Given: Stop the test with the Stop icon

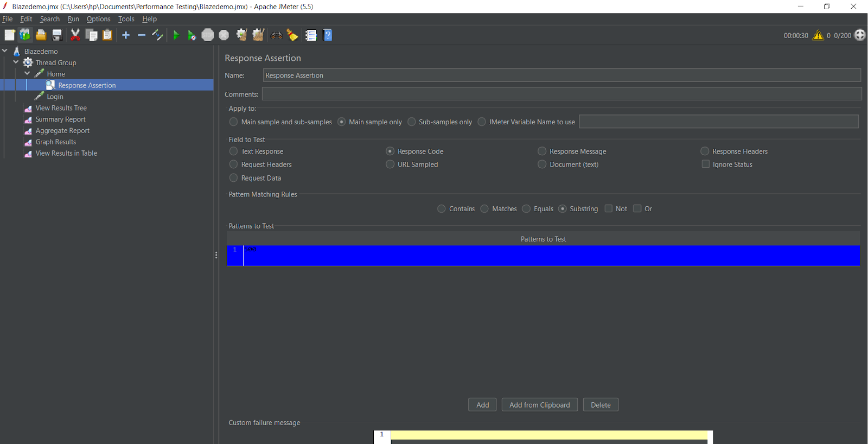Looking at the screenshot, I should tap(208, 35).
